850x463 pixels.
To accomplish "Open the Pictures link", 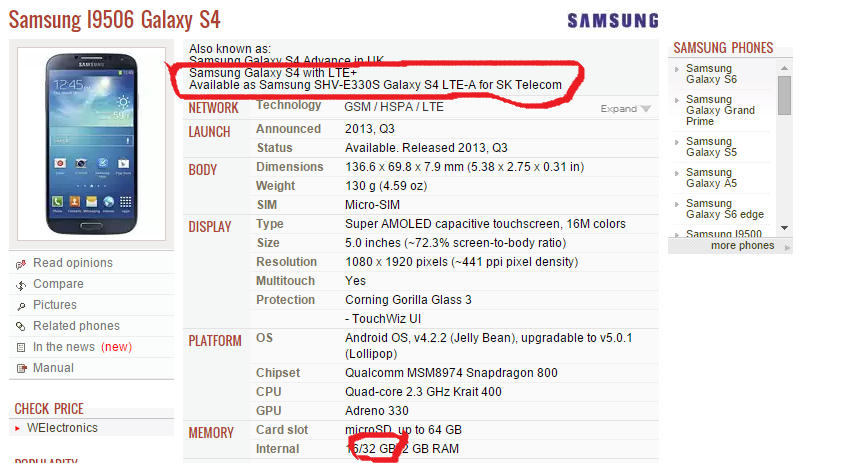I will click(x=55, y=305).
